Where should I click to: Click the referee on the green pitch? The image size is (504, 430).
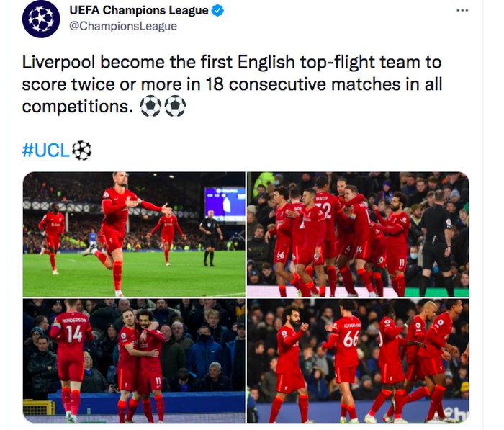pos(210,238)
